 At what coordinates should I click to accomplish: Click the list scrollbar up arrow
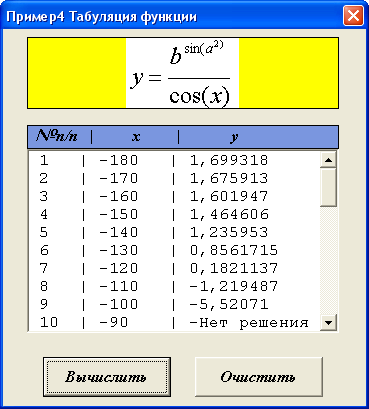329,160
